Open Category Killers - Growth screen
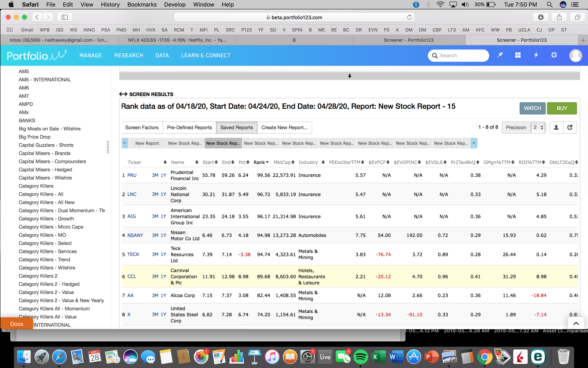Screen dimensions: 588x368 coord(46,219)
